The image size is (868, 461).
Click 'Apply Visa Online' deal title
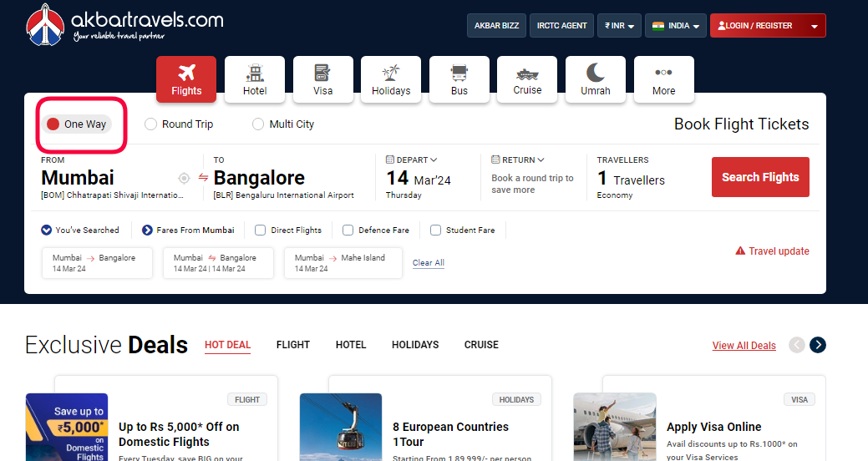coord(713,427)
